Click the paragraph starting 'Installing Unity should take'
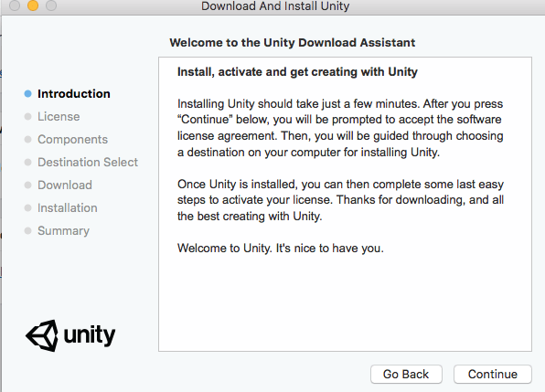The height and width of the screenshot is (392, 545). tap(340, 128)
